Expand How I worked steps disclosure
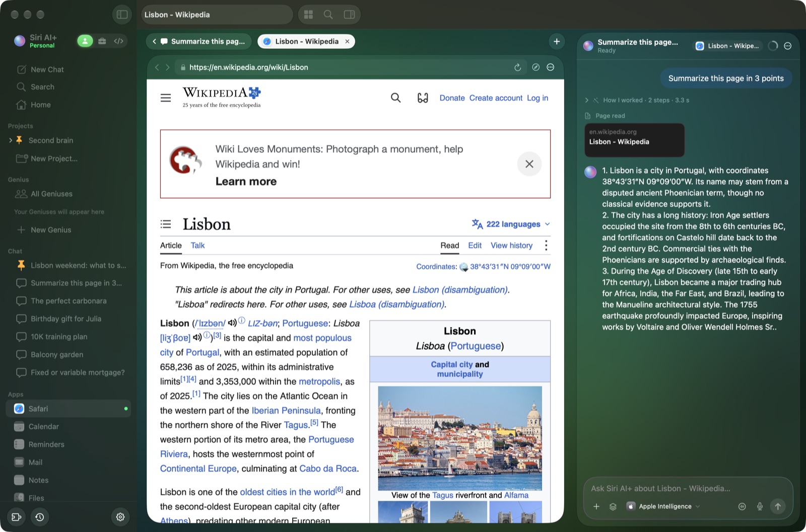806x532 pixels. coord(587,100)
